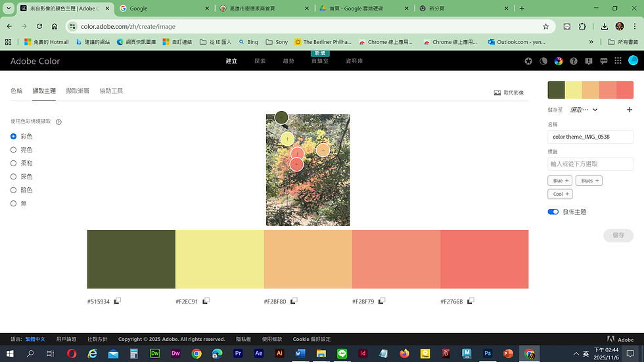644x362 pixels.
Task: Expand the save-to library dropdown
Action: (x=584, y=110)
